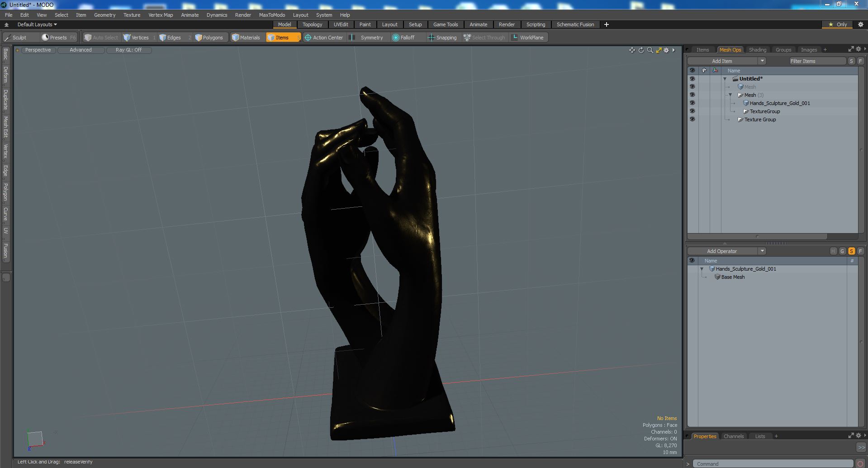Click the Add Operator button
The width and height of the screenshot is (868, 468).
pos(722,251)
